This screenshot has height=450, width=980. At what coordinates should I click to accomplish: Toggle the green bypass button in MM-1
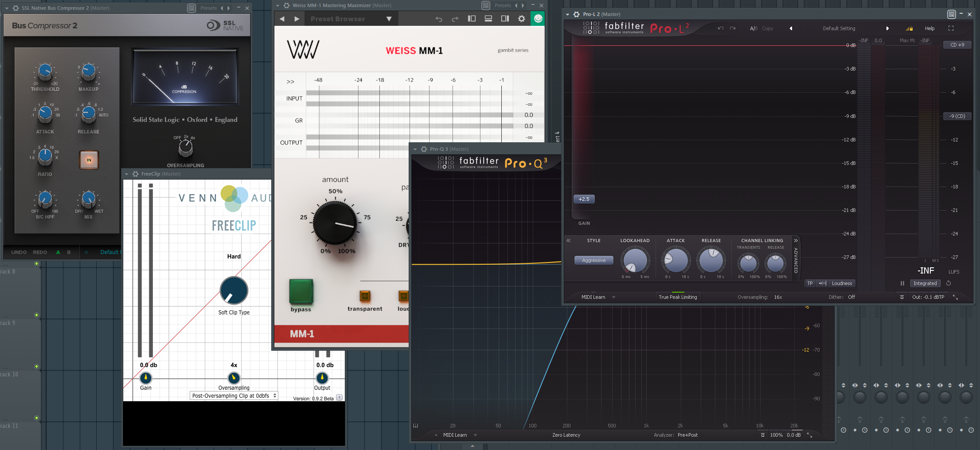pos(301,291)
